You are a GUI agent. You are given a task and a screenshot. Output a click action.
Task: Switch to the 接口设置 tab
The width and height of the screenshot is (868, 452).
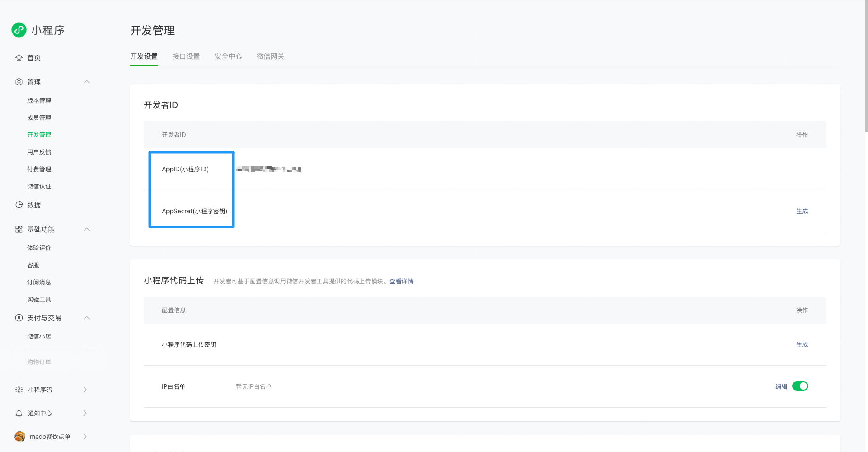186,56
